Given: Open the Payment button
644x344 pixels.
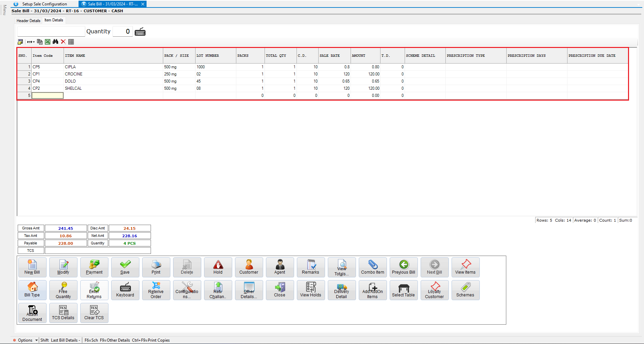Looking at the screenshot, I should 94,267.
